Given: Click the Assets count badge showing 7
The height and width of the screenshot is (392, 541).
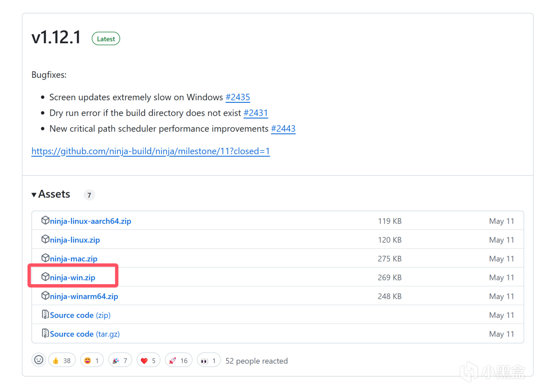Looking at the screenshot, I should [89, 195].
